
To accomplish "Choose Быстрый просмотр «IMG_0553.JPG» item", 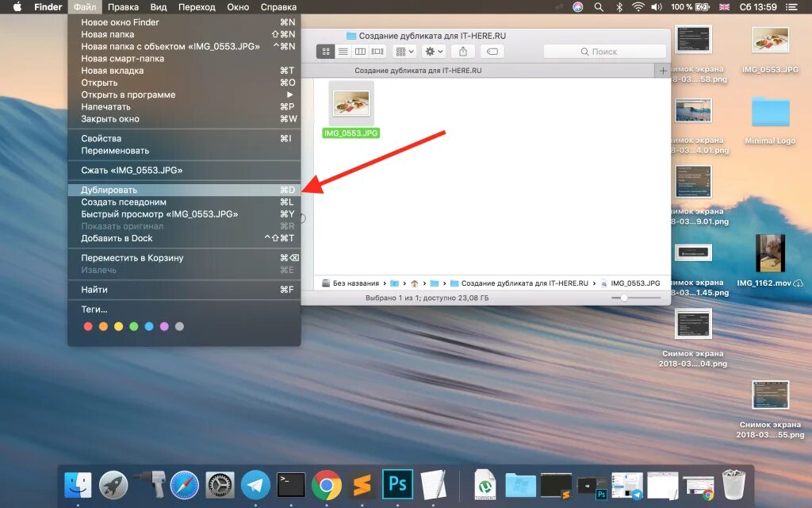I will coord(184,214).
